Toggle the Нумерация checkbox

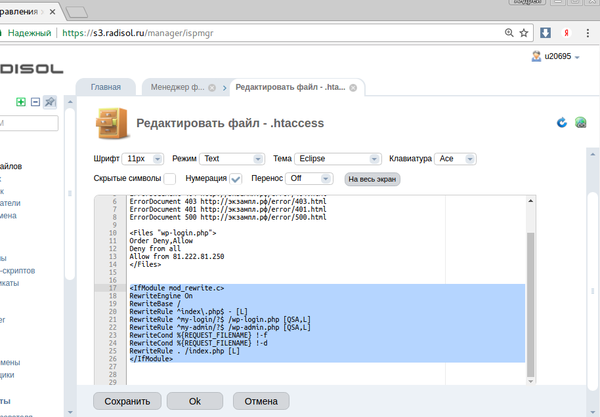(x=235, y=179)
